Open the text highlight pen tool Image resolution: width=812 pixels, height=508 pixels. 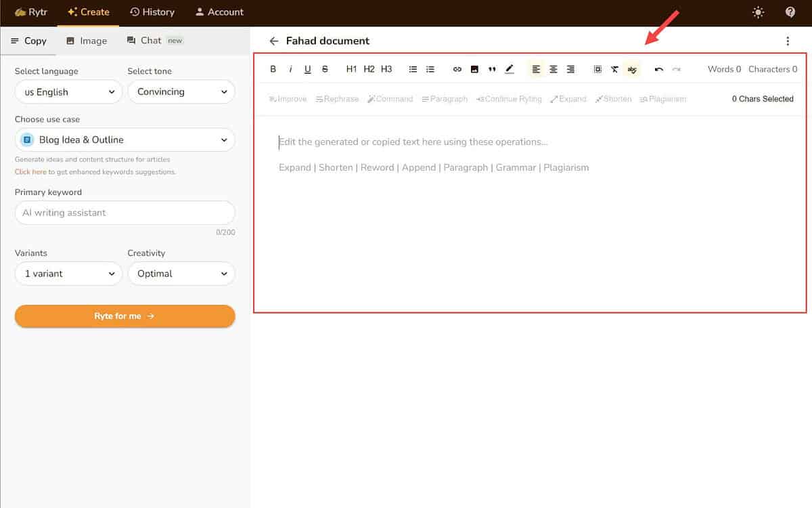pos(510,69)
